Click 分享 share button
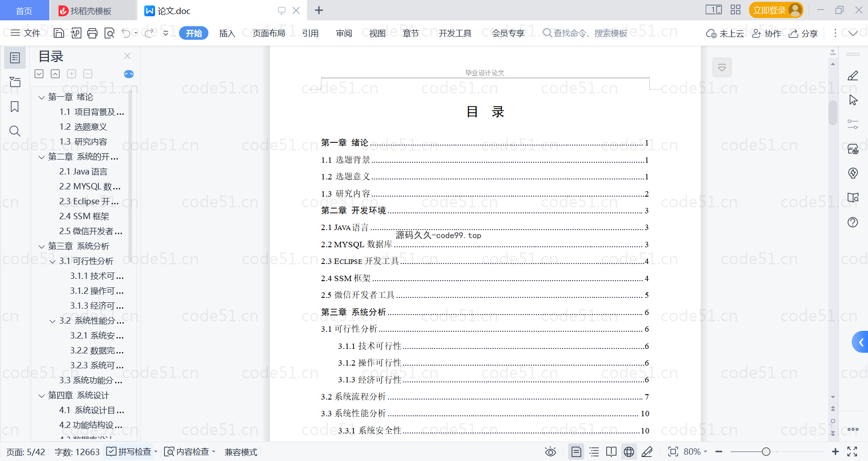This screenshot has height=461, width=868. [x=803, y=33]
